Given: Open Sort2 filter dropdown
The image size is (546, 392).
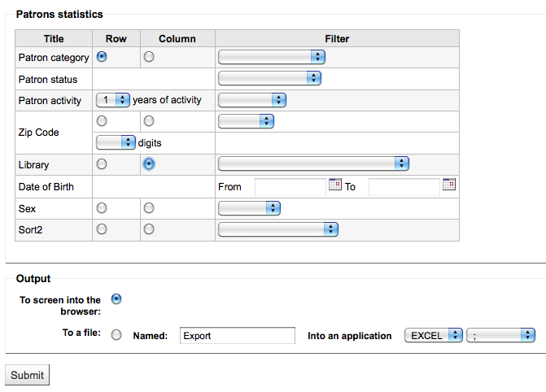Looking at the screenshot, I should [x=277, y=229].
